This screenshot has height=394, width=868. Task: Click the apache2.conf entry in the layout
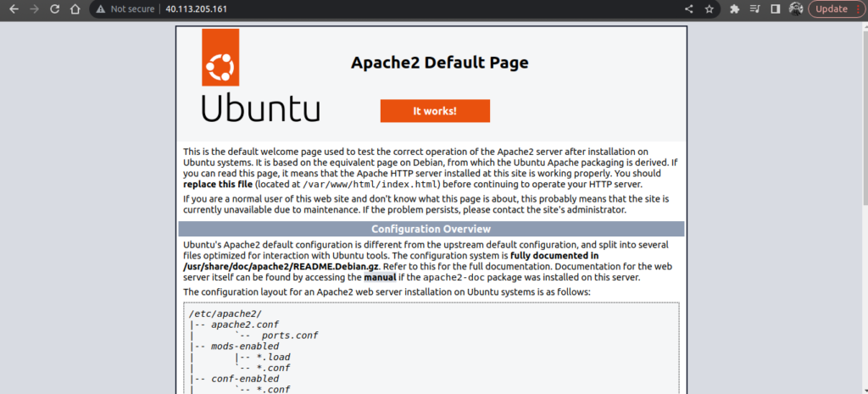[245, 325]
